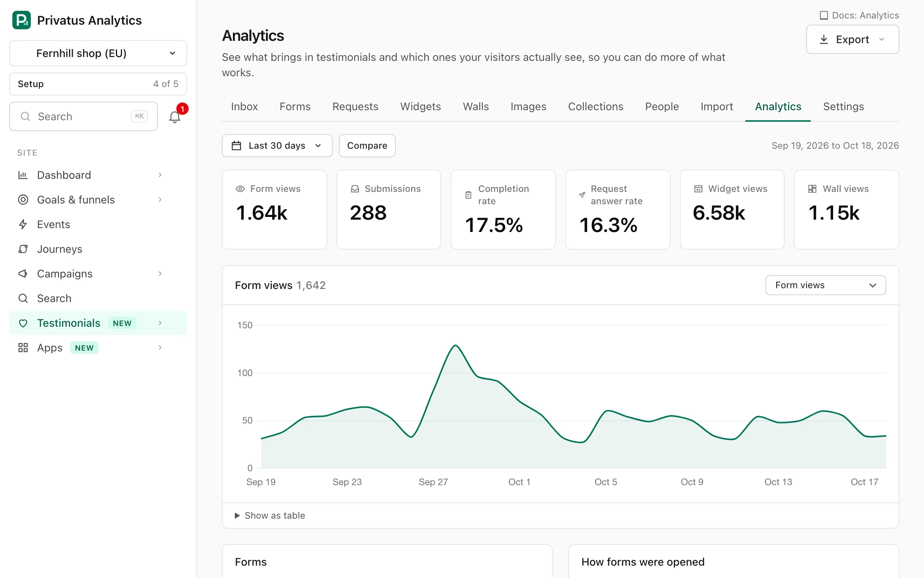The image size is (924, 578).
Task: Click the Testimonials heart icon
Action: (23, 323)
